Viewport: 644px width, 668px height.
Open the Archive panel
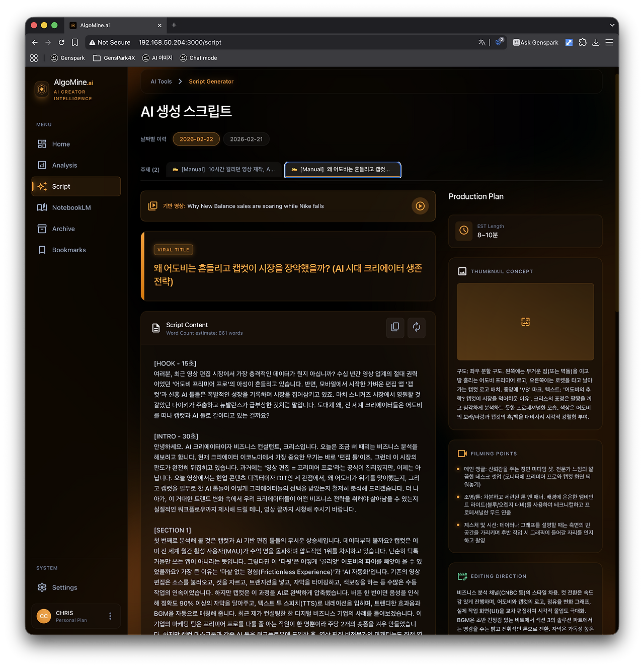63,229
